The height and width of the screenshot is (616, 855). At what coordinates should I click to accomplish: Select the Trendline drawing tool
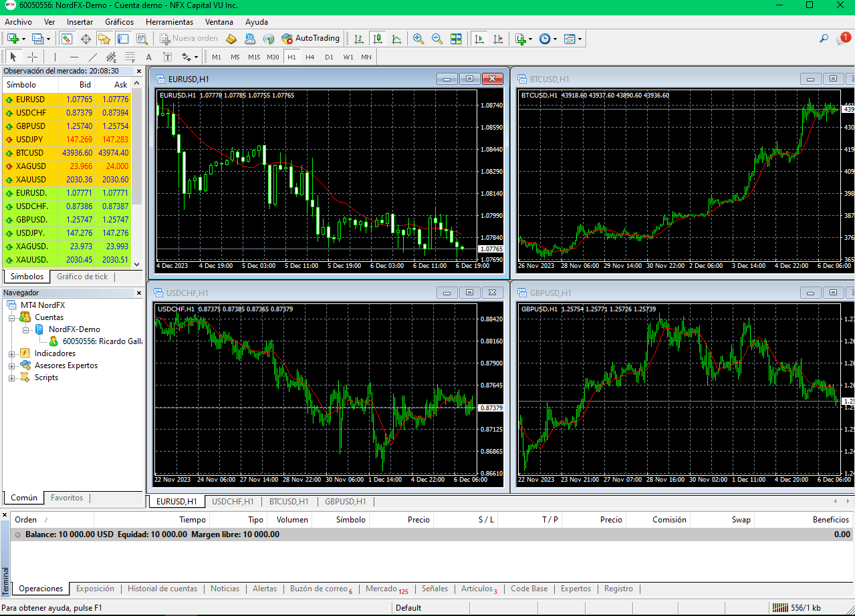coord(93,57)
